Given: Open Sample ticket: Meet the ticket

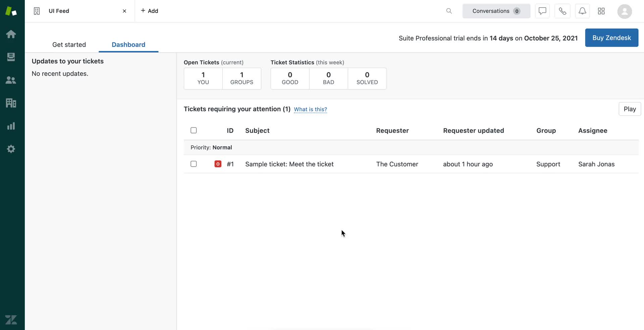Looking at the screenshot, I should click(x=289, y=164).
